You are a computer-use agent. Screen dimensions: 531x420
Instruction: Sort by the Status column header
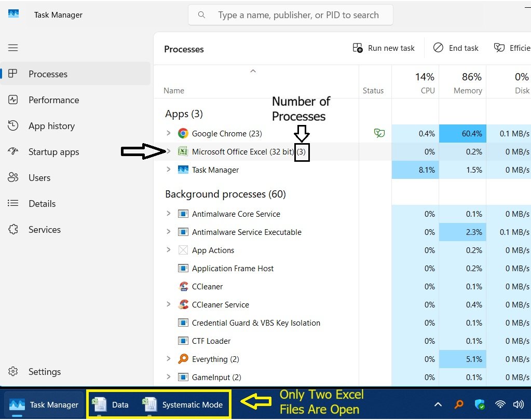(x=375, y=83)
